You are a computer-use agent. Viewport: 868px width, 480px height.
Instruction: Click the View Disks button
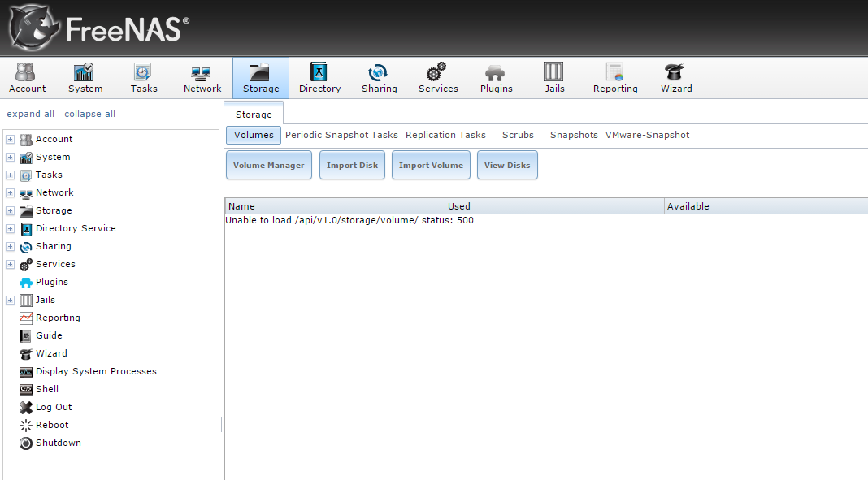(x=507, y=165)
